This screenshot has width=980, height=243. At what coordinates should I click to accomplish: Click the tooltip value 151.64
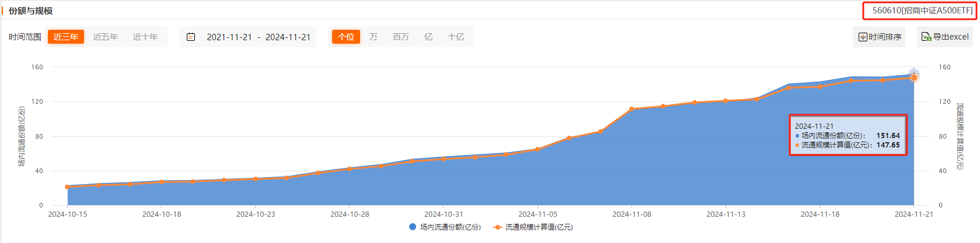(888, 136)
